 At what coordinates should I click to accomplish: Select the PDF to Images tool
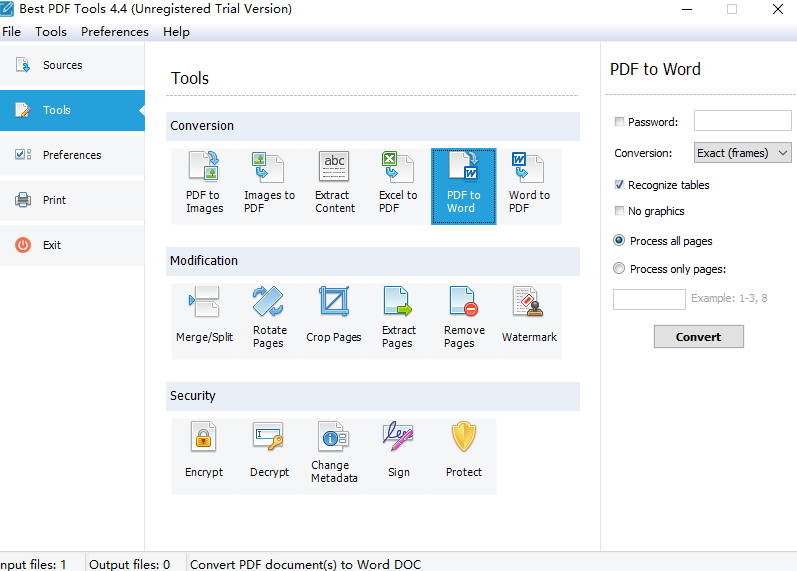204,186
